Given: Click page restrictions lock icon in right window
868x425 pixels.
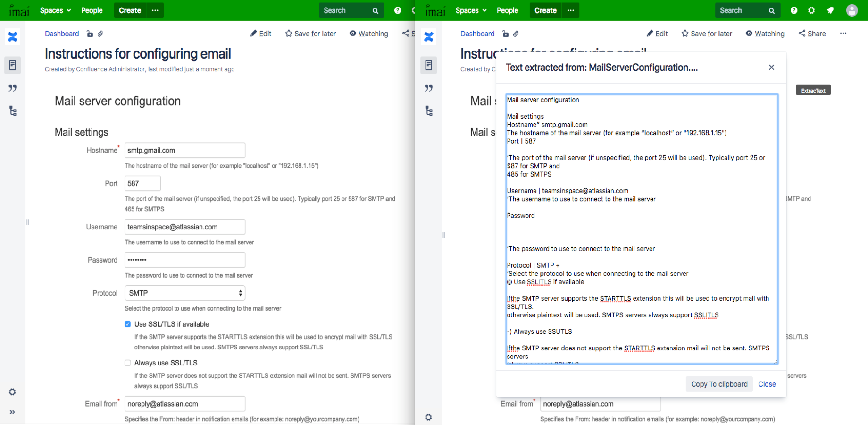Looking at the screenshot, I should (505, 34).
